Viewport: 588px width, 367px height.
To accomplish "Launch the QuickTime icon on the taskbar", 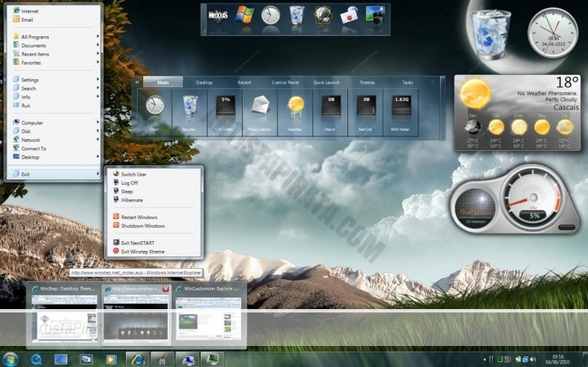I will (x=36, y=359).
